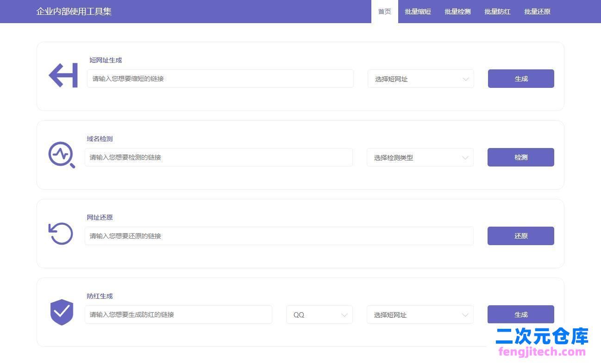Image resolution: width=601 pixels, height=364 pixels.
Task: Click the anti-red shield checkmark icon
Action: 62,312
